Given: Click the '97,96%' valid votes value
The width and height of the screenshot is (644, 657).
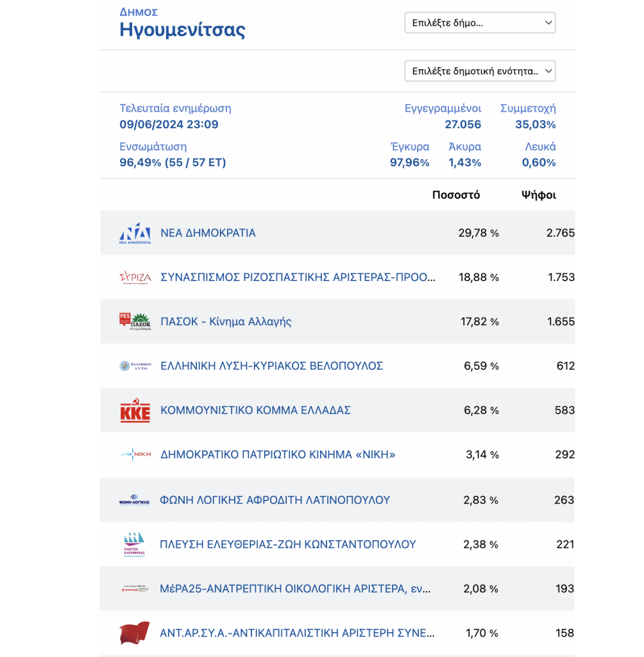Looking at the screenshot, I should pos(409,162).
